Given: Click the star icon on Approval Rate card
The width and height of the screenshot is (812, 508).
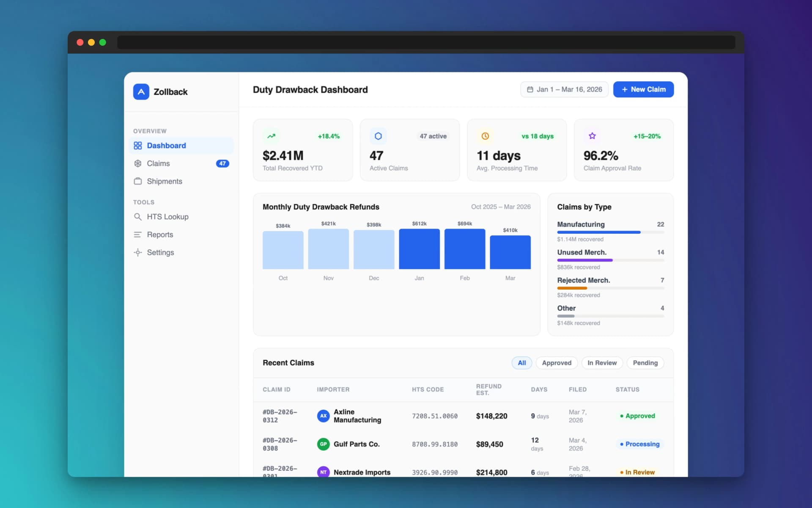Looking at the screenshot, I should pyautogui.click(x=592, y=136).
